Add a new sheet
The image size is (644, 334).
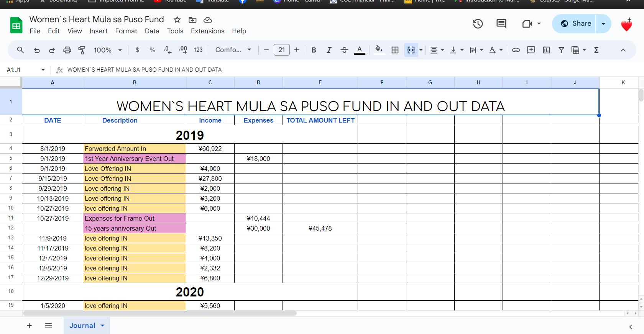[x=29, y=326]
